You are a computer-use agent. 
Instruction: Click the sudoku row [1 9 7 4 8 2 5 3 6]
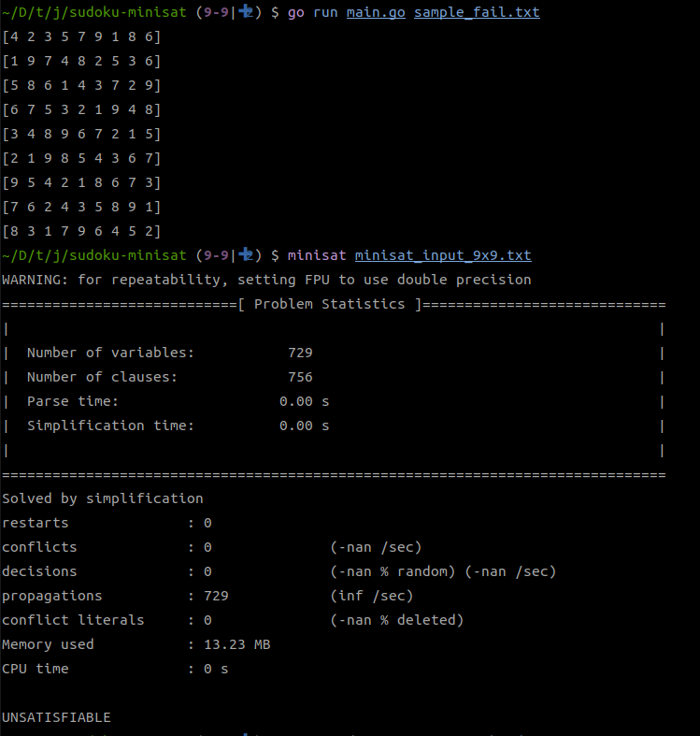click(81, 61)
